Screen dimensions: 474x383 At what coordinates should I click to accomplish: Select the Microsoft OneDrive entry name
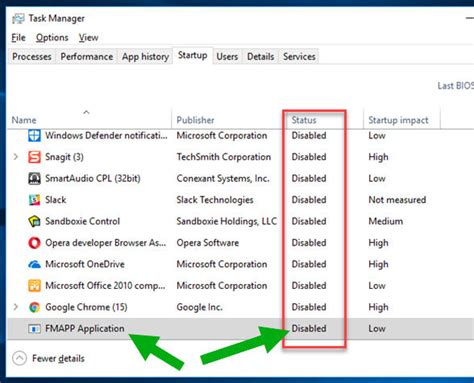click(85, 264)
